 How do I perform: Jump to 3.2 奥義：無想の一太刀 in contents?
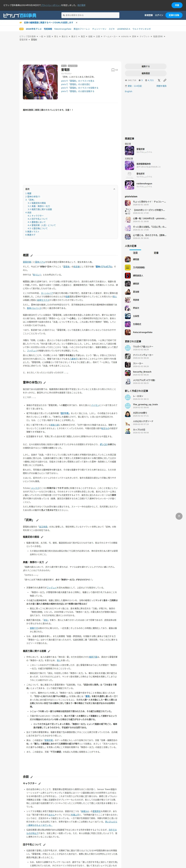[x=39, y=206]
